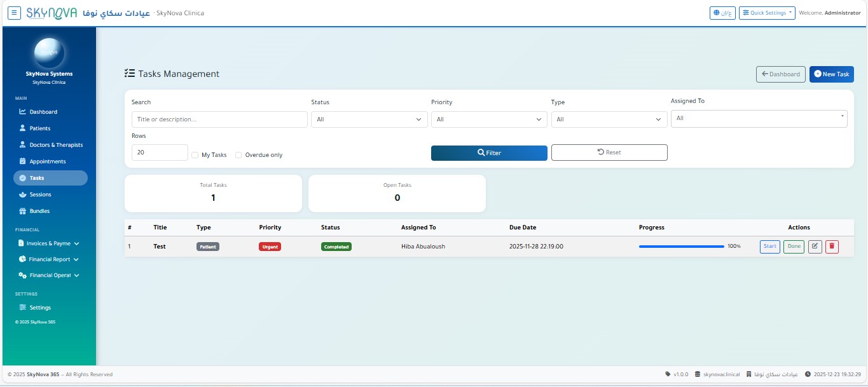Viewport: 868px width, 387px height.
Task: Go to Doctors & Therapists page
Action: 56,145
